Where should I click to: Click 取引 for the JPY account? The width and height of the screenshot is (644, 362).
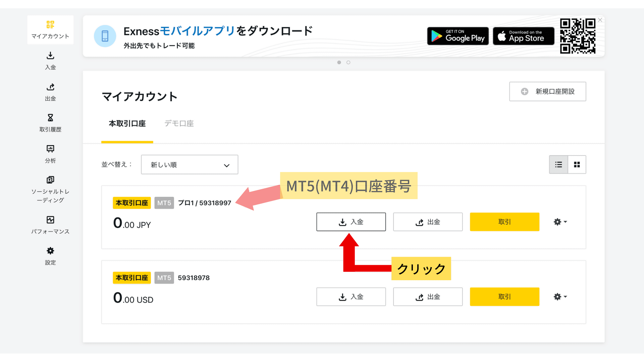(504, 222)
